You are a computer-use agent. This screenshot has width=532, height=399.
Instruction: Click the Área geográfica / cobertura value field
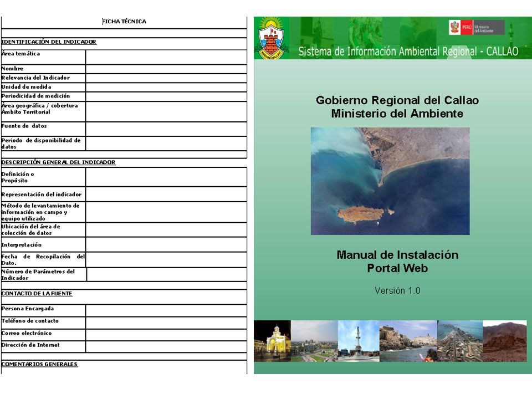(166, 111)
